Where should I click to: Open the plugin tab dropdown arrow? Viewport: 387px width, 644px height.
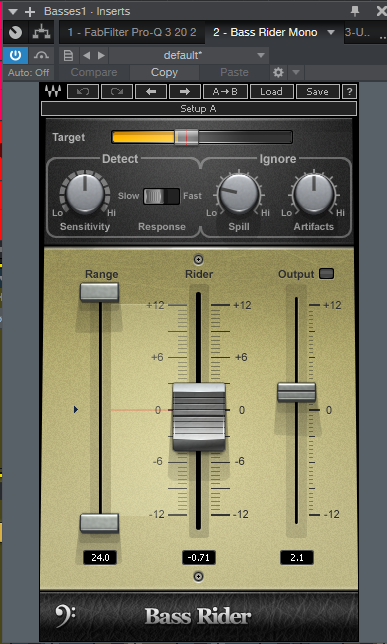(x=331, y=32)
